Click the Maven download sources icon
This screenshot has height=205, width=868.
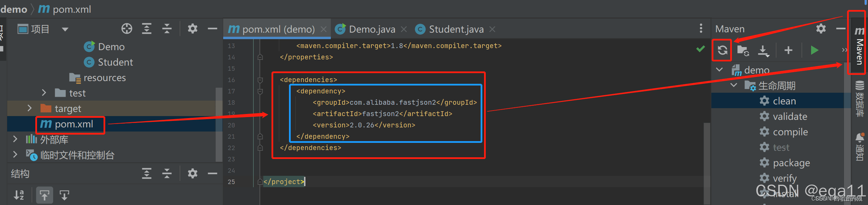763,50
